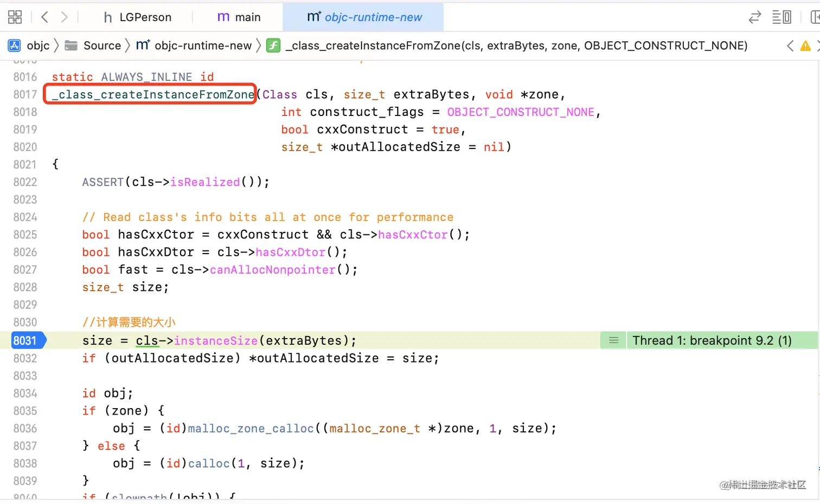Switch to the main tab
Viewport: 820px width, 504px height.
(x=239, y=17)
